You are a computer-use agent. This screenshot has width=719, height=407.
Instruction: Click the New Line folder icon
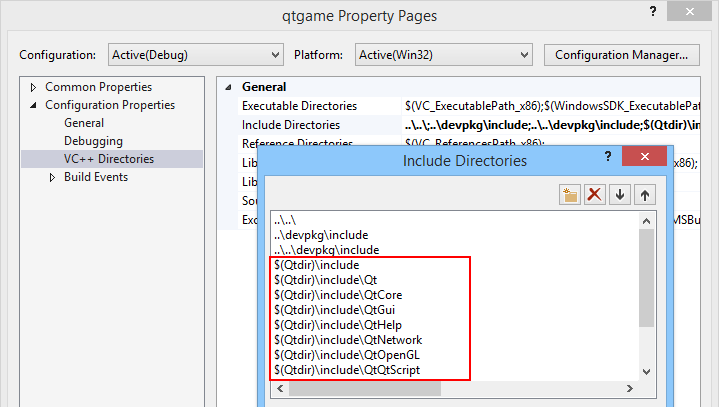[570, 195]
